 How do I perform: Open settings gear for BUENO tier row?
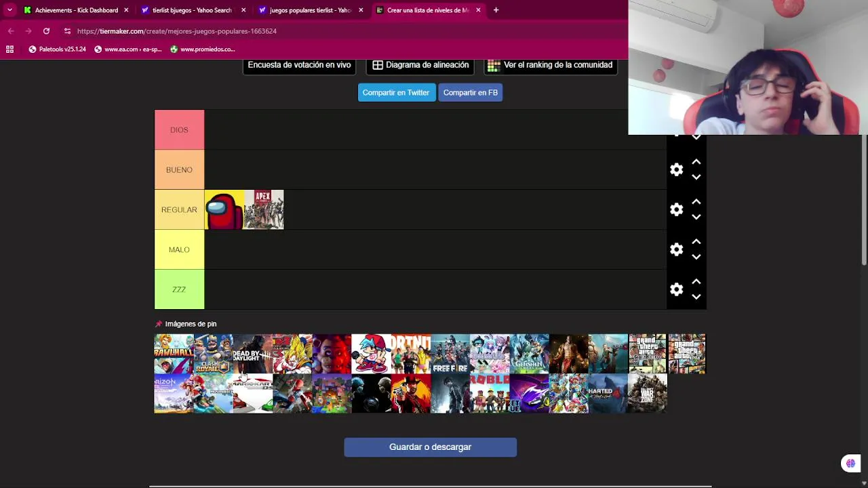pos(676,169)
